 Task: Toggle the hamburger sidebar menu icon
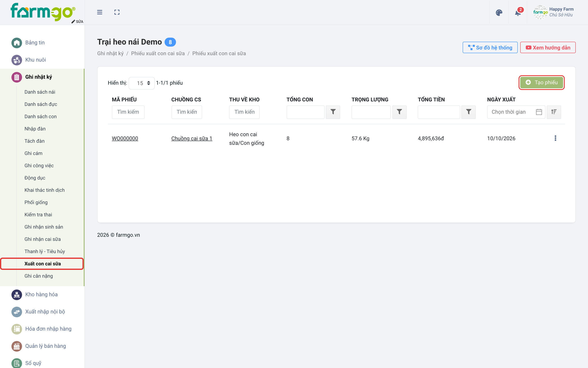pyautogui.click(x=100, y=12)
